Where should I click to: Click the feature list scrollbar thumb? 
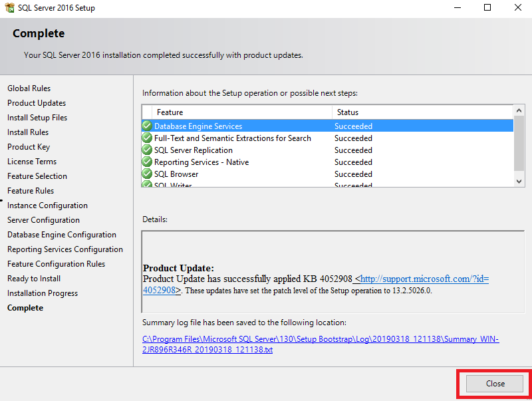pos(519,143)
